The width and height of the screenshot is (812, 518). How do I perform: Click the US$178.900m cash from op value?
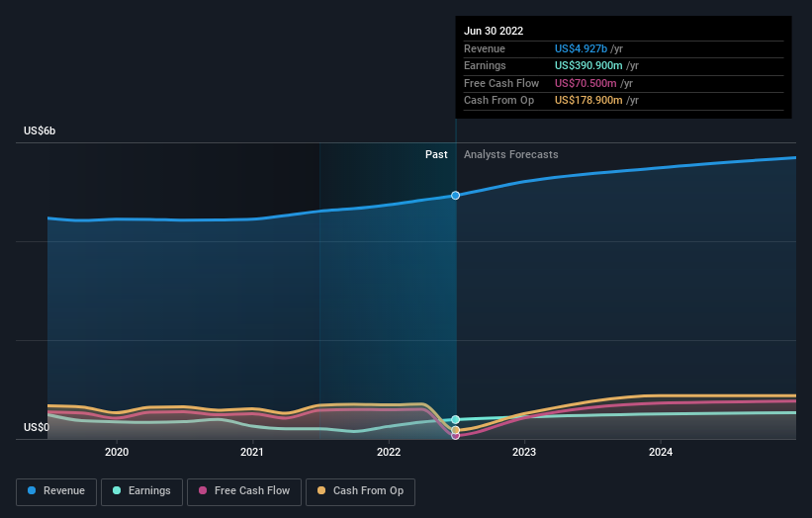pyautogui.click(x=588, y=101)
